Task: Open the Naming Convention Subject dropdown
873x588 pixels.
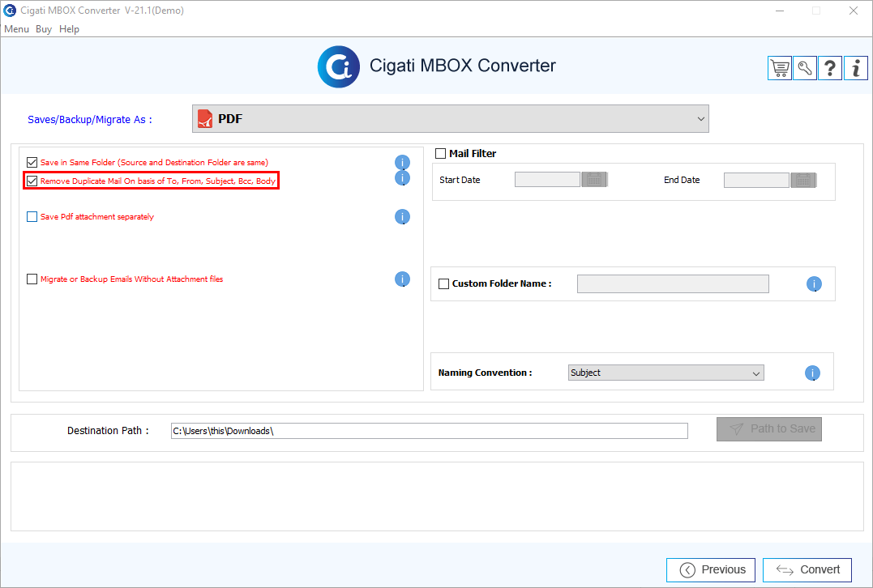Action: [665, 373]
